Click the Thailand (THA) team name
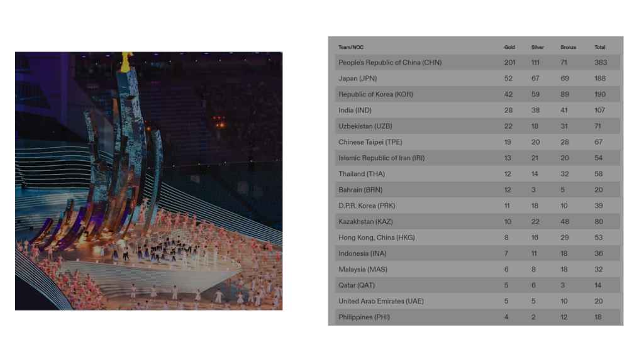Viewport: 644px width, 362px height. click(x=360, y=174)
